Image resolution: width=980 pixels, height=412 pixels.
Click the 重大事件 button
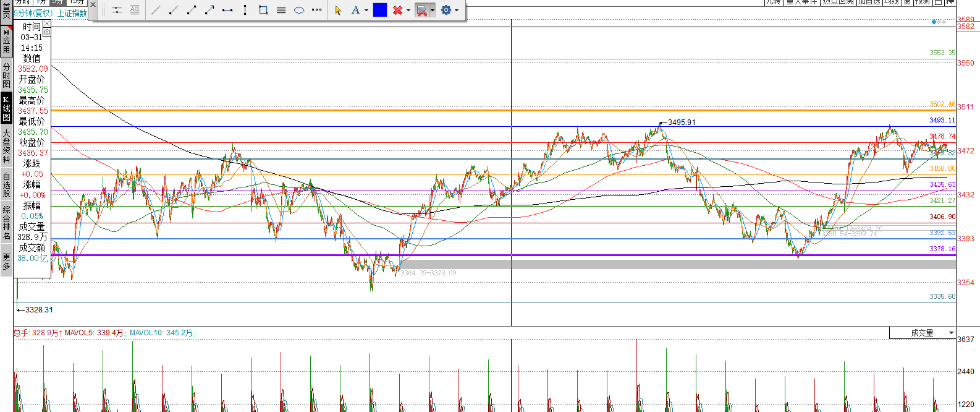pyautogui.click(x=802, y=2)
